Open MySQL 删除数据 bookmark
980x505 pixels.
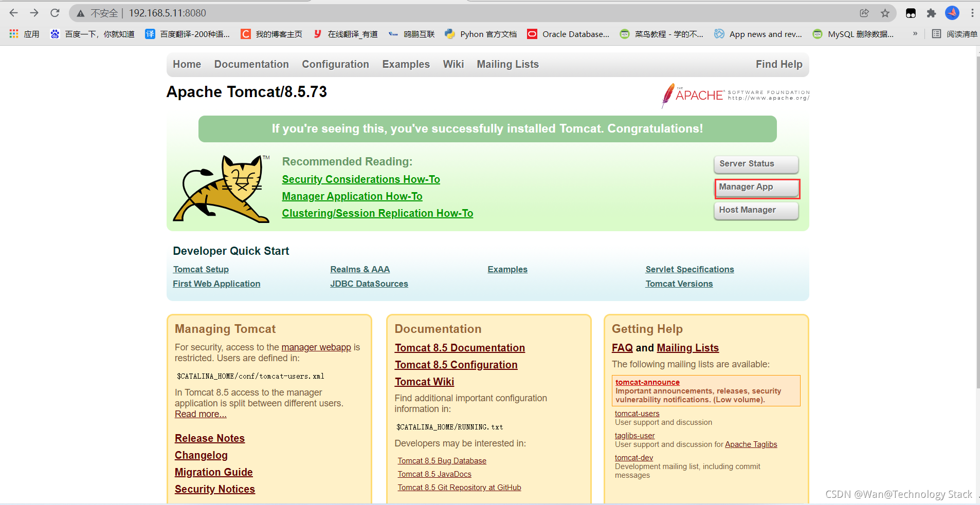[854, 34]
